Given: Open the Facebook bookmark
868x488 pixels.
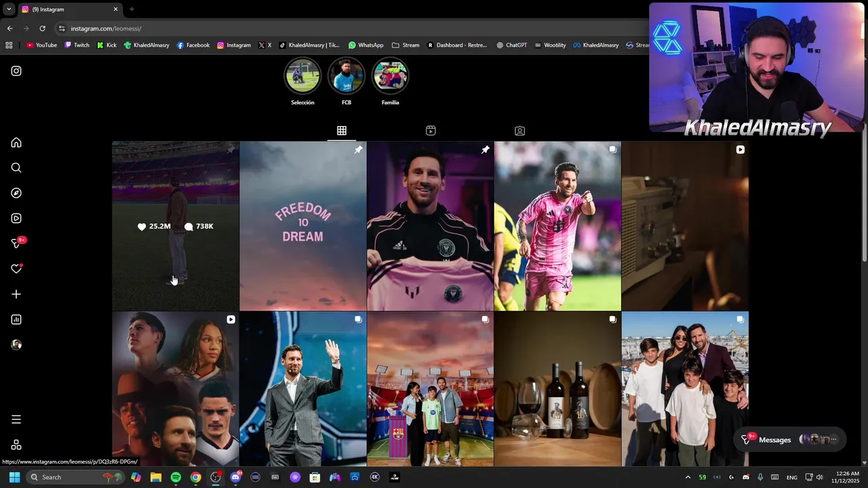Looking at the screenshot, I should coord(193,45).
